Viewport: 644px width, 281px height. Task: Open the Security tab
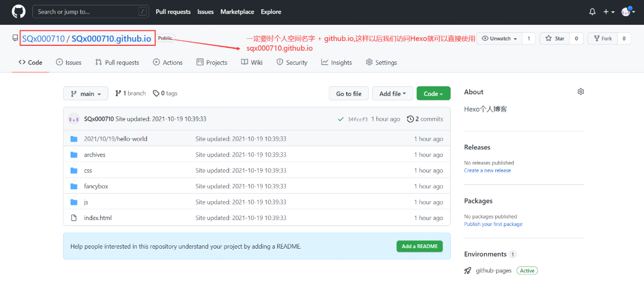coord(292,63)
